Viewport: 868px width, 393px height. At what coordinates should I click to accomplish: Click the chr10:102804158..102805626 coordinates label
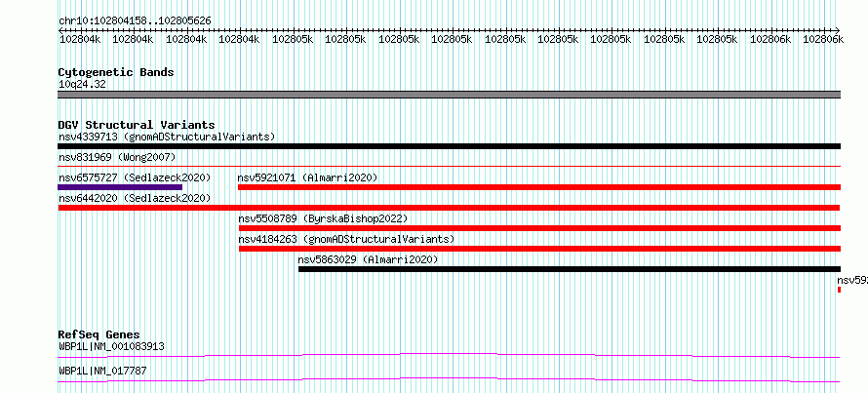point(135,21)
